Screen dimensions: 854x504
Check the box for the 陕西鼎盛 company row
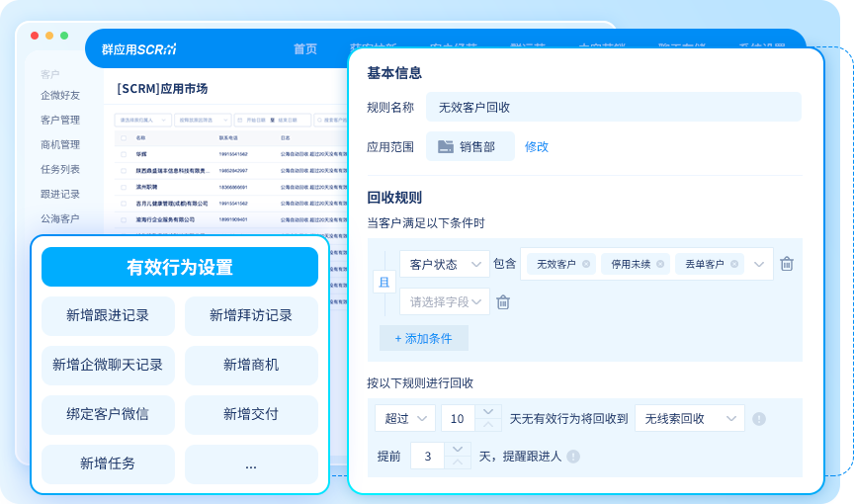point(124,171)
